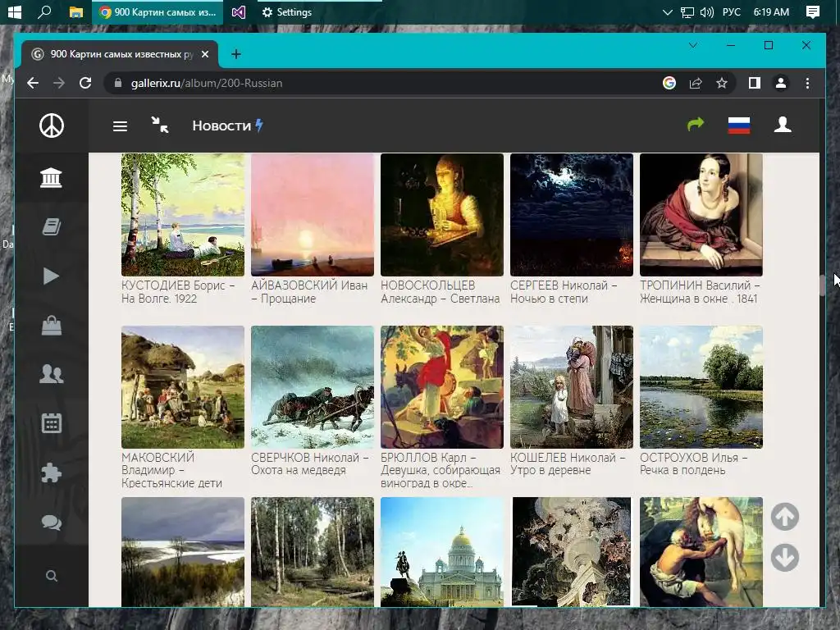
Task: Open Chrome three-dot menu
Action: 807,83
